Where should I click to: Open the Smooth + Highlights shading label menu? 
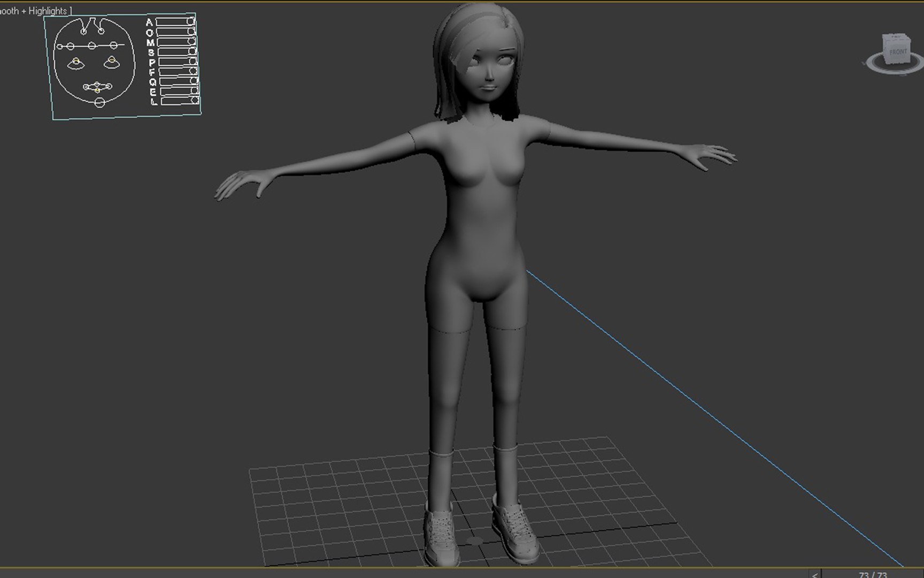point(34,11)
